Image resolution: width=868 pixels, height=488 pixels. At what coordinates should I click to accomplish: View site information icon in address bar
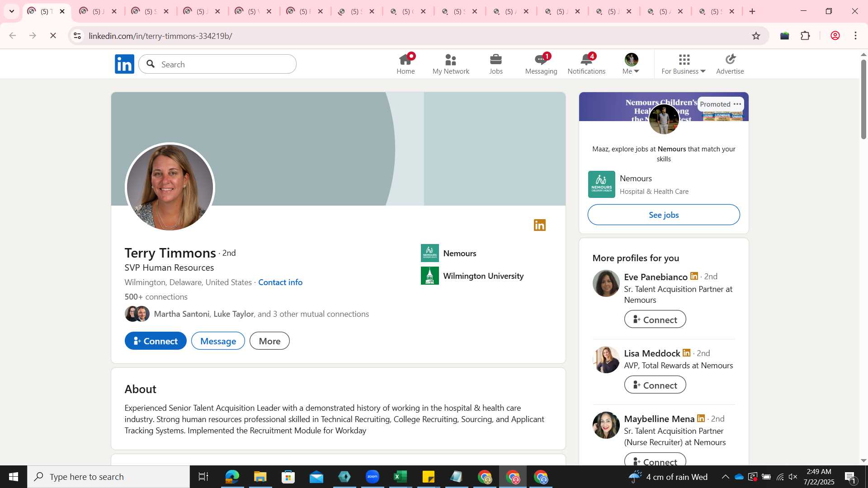click(77, 36)
